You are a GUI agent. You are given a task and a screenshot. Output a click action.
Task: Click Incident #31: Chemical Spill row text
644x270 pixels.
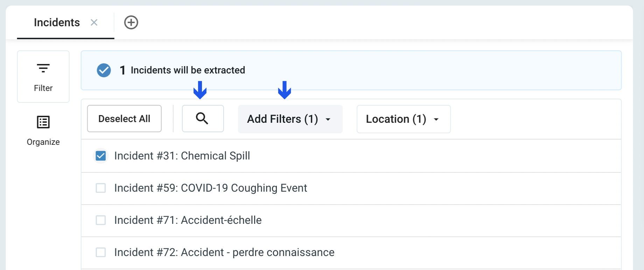pyautogui.click(x=182, y=156)
